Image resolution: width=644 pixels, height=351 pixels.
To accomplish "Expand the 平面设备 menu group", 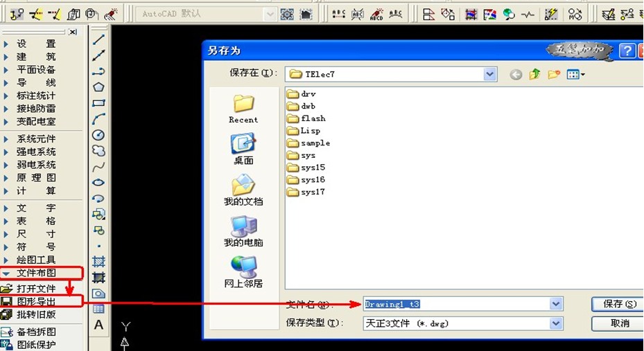I will pos(35,70).
